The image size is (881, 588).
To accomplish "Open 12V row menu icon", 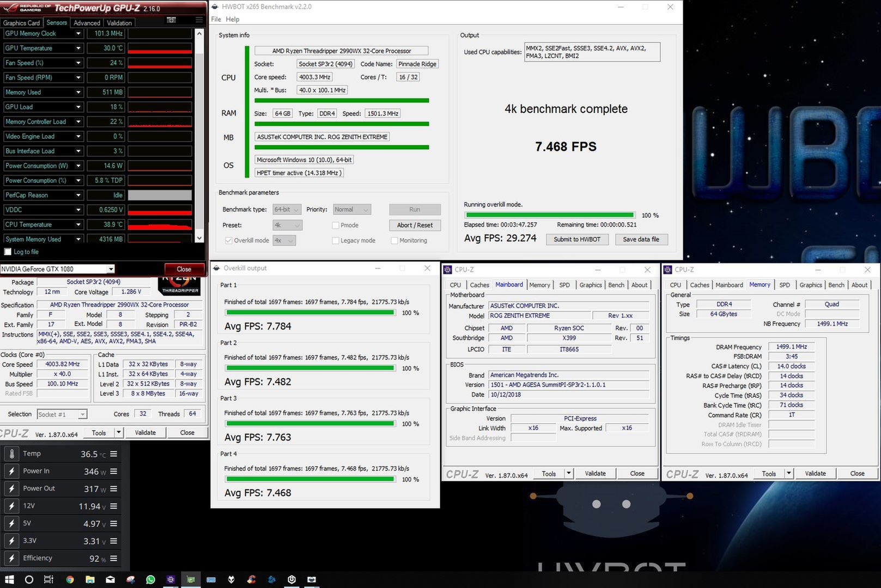I will click(x=113, y=506).
